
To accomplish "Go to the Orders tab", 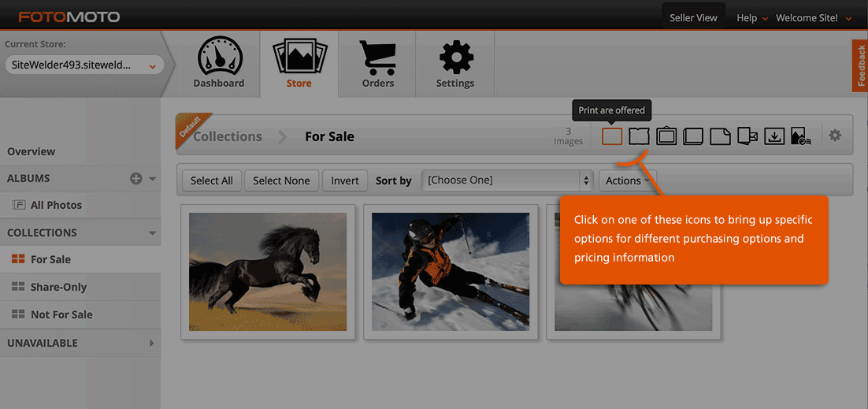I will pyautogui.click(x=378, y=65).
